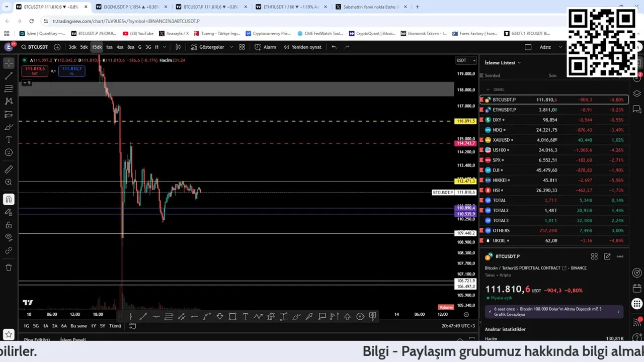Open the indicator templates grid icon

tap(242, 47)
